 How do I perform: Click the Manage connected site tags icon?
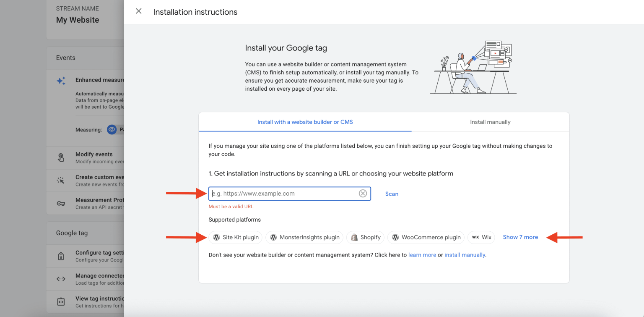tap(61, 279)
